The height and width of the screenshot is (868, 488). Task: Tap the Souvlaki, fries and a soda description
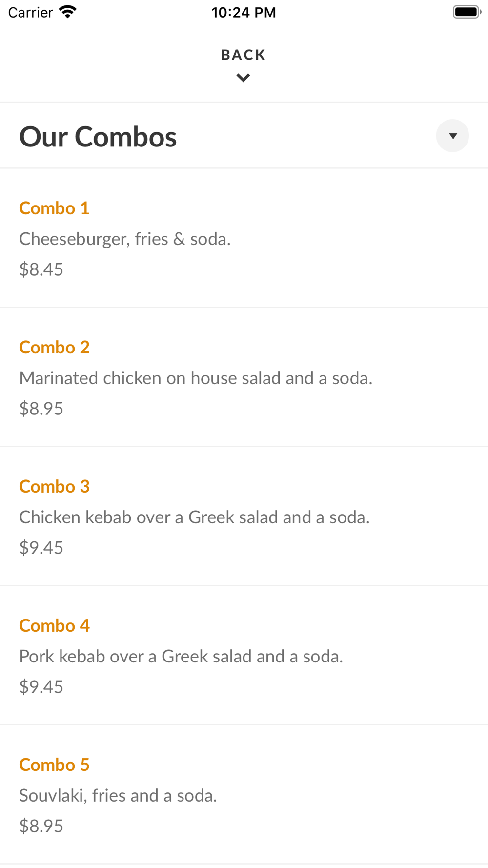pyautogui.click(x=118, y=796)
